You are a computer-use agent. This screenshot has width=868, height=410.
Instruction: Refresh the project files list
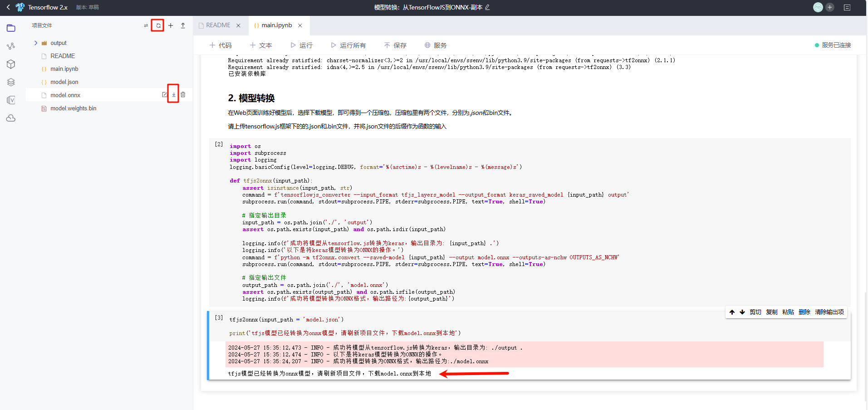tap(158, 25)
